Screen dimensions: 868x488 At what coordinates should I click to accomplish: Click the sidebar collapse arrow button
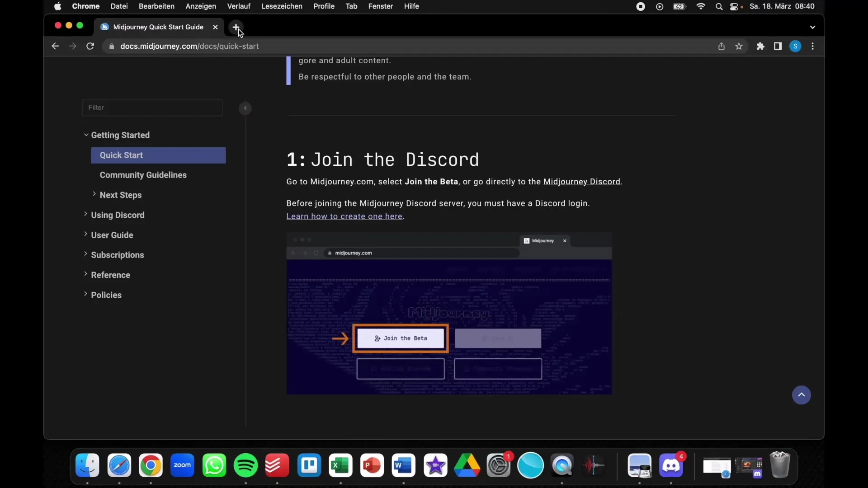point(245,108)
